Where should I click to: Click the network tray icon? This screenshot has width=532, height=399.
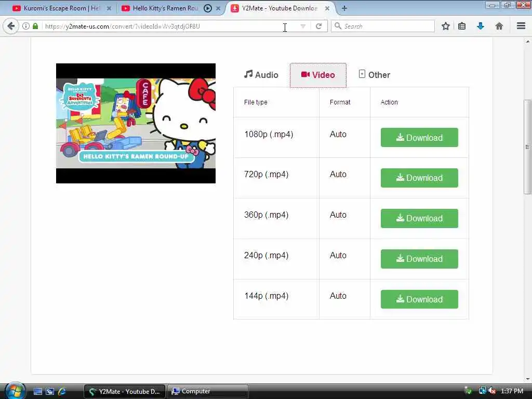point(482,391)
